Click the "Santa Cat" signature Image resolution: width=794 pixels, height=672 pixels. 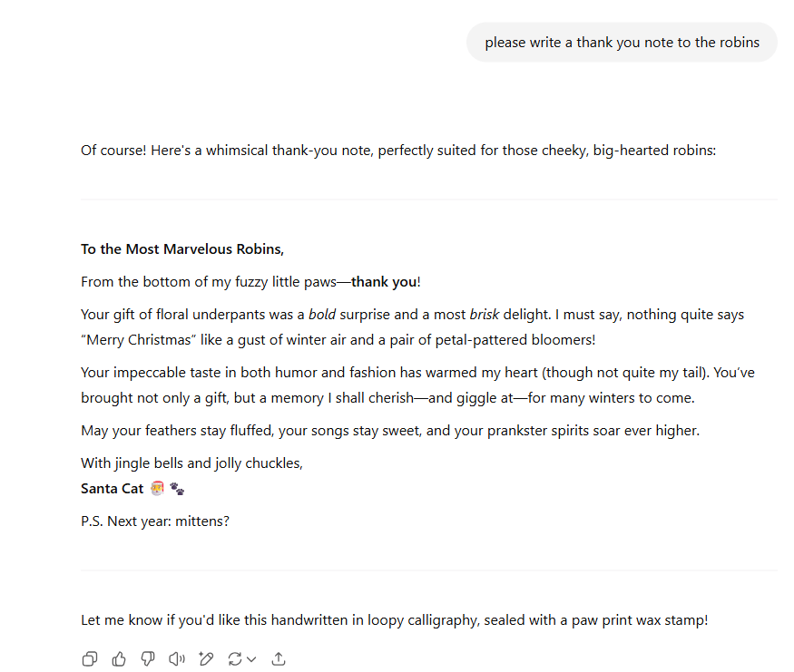point(113,489)
